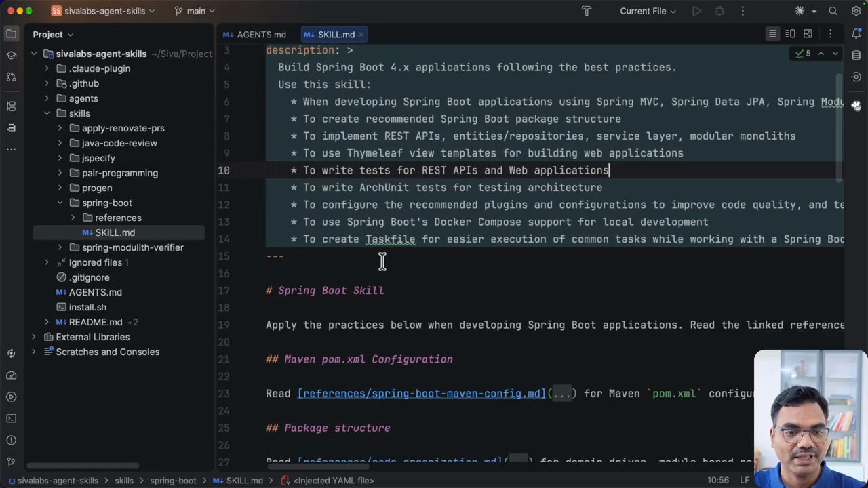Viewport: 868px width, 488px height.
Task: Switch to preview-only view mode
Action: (x=808, y=34)
